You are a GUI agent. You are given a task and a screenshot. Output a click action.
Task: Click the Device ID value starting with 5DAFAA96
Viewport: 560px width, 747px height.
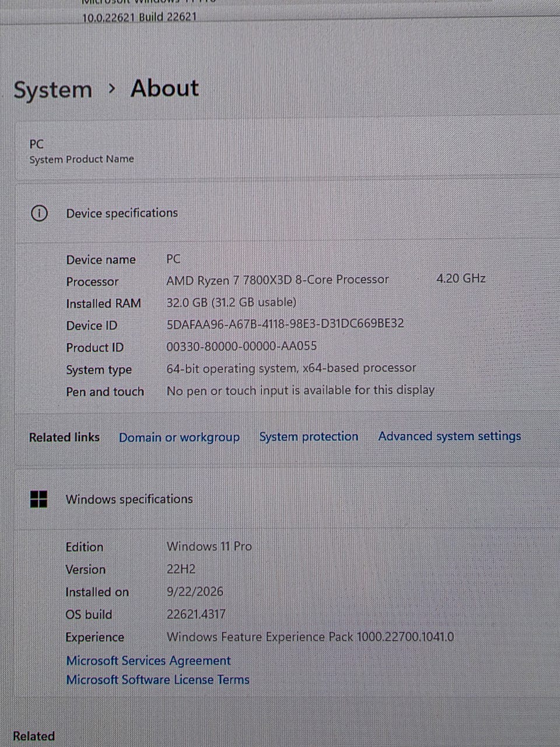tap(285, 323)
